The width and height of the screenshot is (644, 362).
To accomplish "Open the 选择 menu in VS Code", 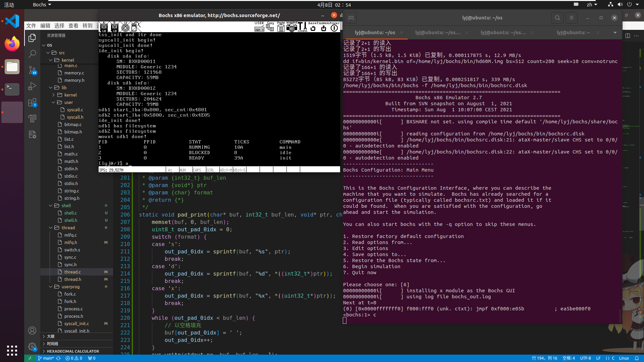I will pyautogui.click(x=59, y=25).
